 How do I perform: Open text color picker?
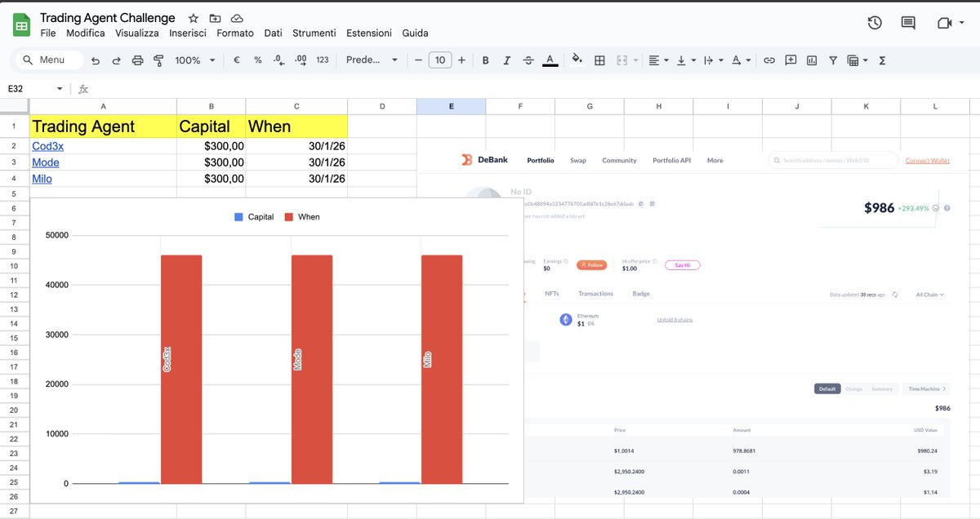(x=550, y=60)
